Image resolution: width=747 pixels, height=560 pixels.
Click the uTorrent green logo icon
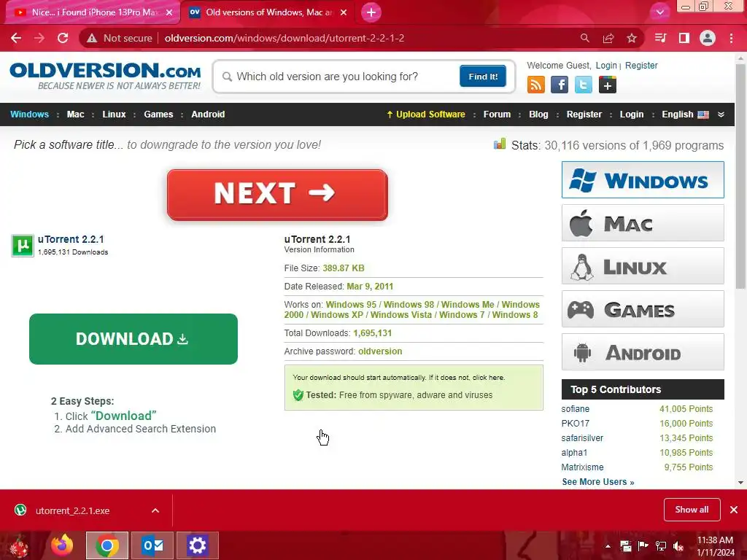[x=23, y=245]
